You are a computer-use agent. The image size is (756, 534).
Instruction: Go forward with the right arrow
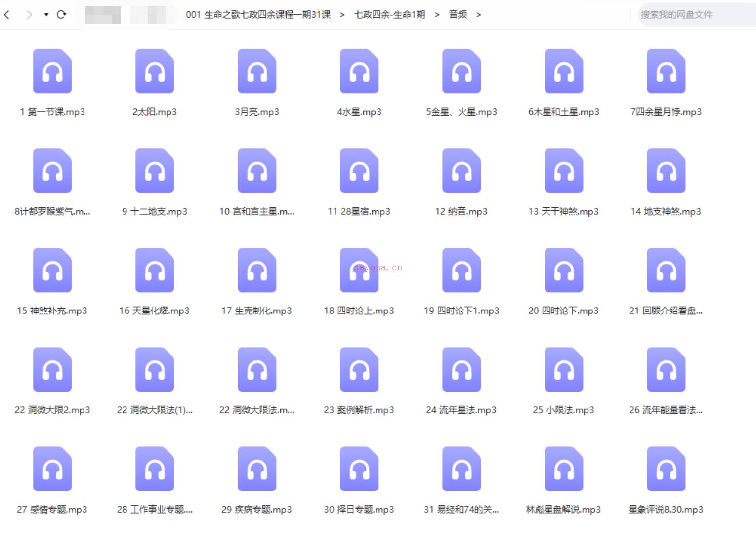(29, 15)
